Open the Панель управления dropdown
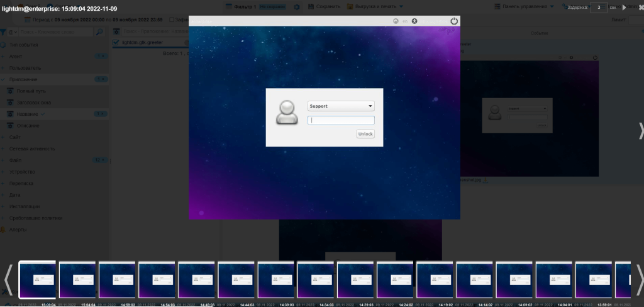This screenshot has width=644, height=307. tap(525, 6)
